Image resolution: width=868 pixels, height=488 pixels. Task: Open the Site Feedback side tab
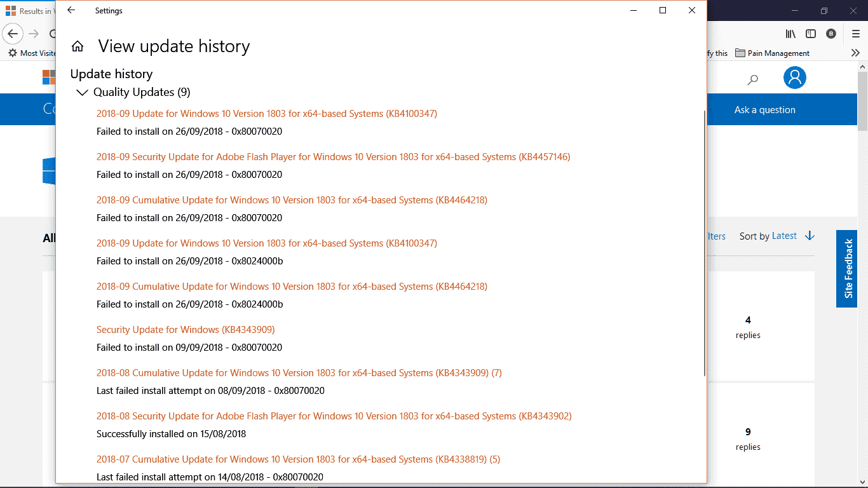coord(847,269)
